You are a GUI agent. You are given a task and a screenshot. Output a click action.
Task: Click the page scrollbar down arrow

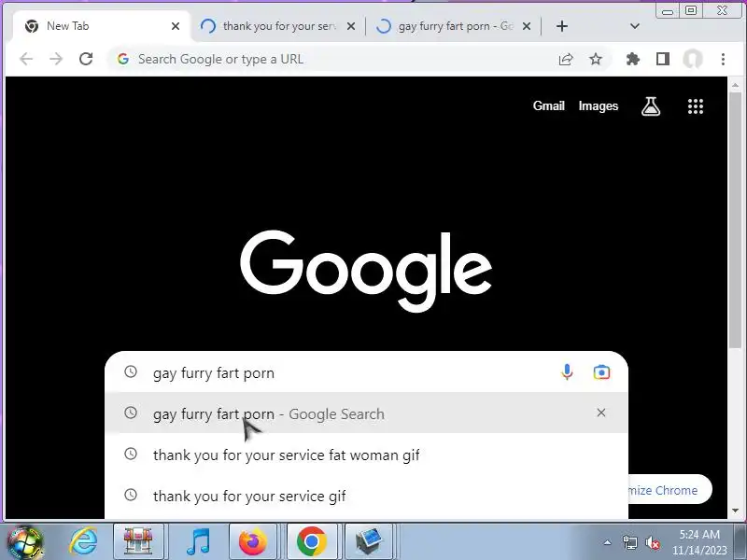click(735, 511)
